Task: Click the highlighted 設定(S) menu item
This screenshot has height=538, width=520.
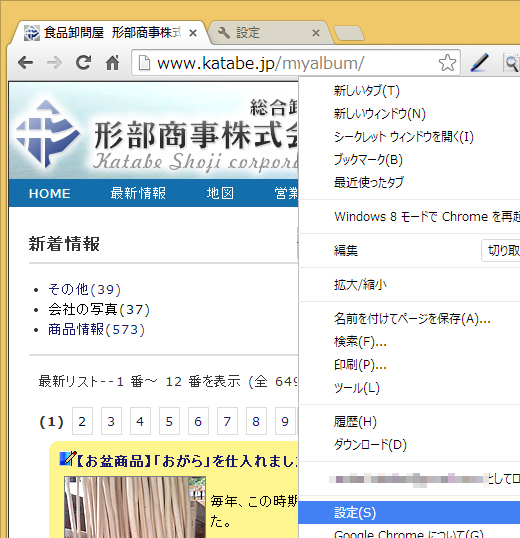Action: click(x=409, y=513)
